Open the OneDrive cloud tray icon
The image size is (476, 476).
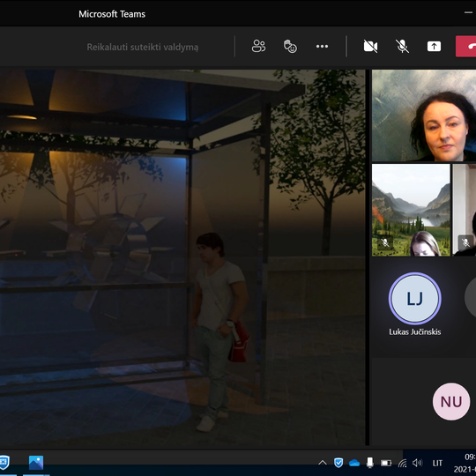[354, 464]
